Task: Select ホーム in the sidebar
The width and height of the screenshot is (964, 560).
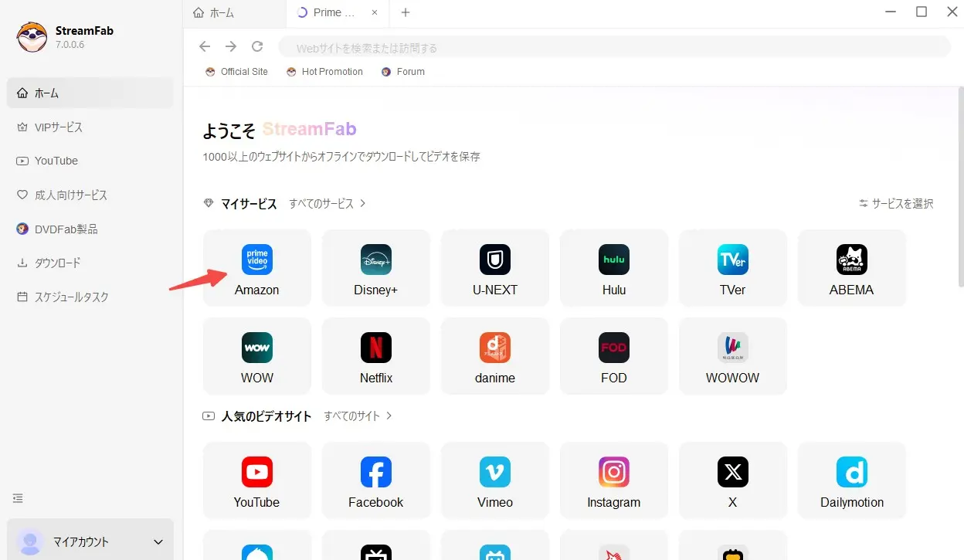Action: 90,93
